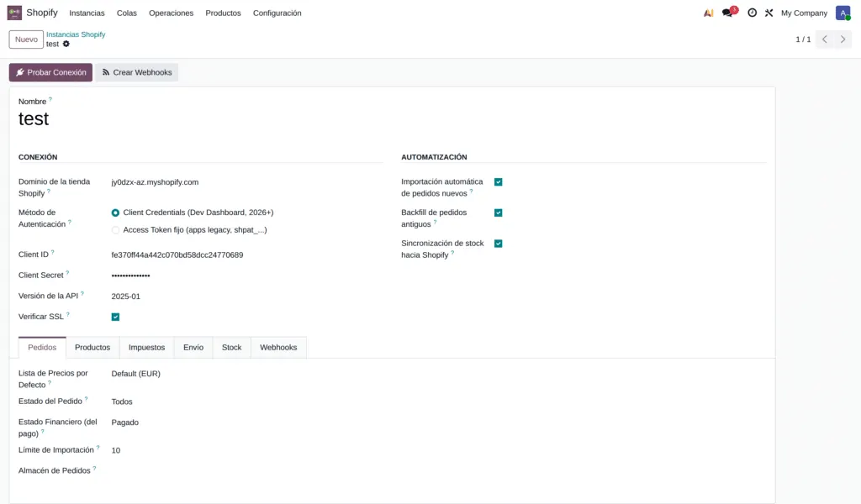Screen dimensions: 861x504
Task: Show the help tooltip for Client Secret
Action: tap(67, 272)
